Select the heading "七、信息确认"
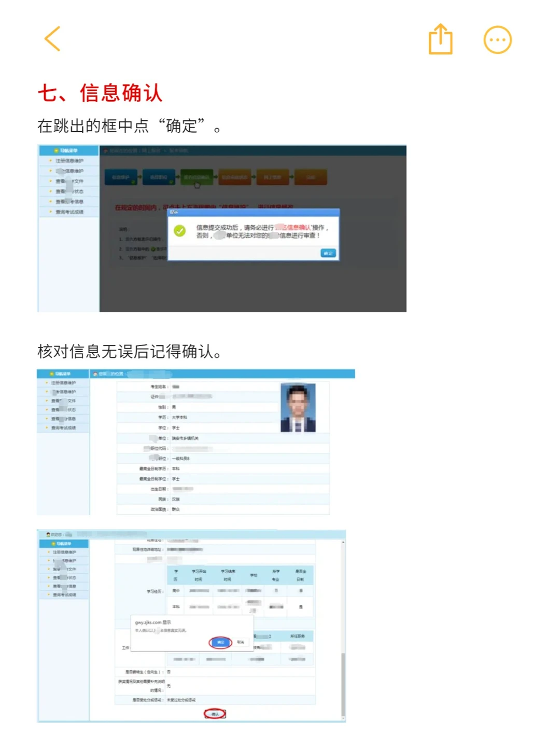Image resolution: width=560 pixels, height=747 pixels. point(100,93)
